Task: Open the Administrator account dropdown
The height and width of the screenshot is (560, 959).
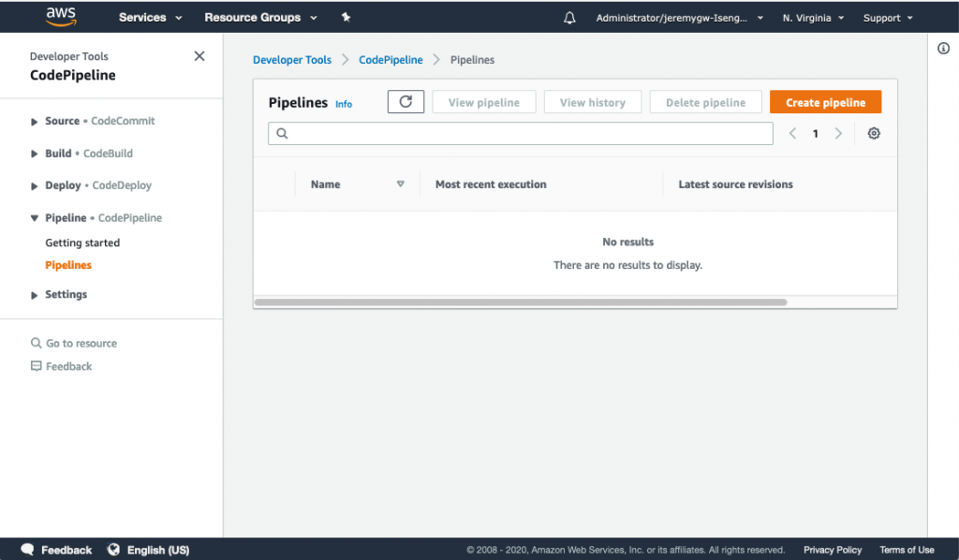Action: coord(680,18)
